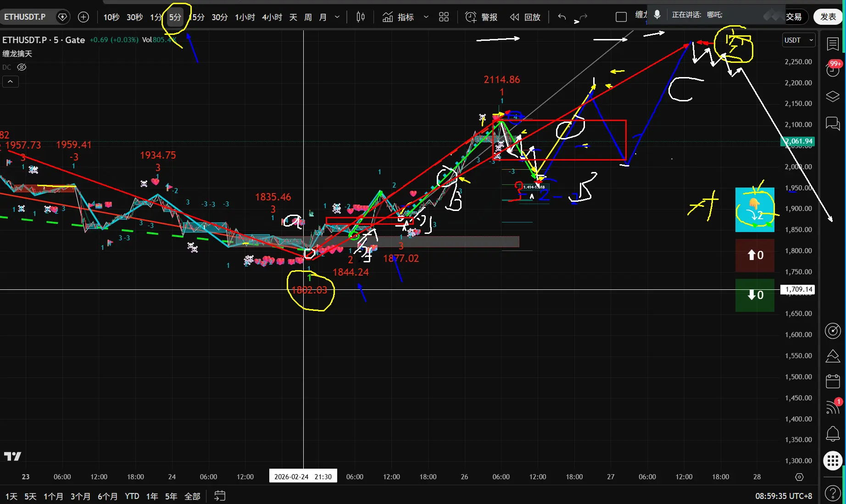Screen dimensions: 846x504
Task: Open the notifications bell icon
Action: point(833,433)
